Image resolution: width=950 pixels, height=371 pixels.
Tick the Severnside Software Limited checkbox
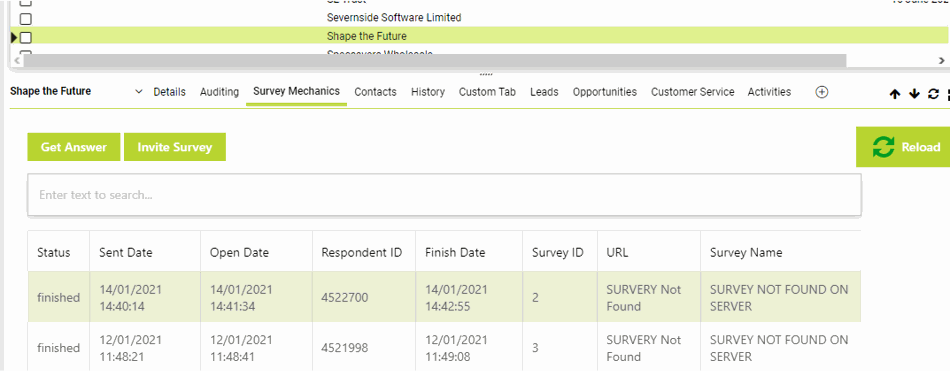(25, 19)
